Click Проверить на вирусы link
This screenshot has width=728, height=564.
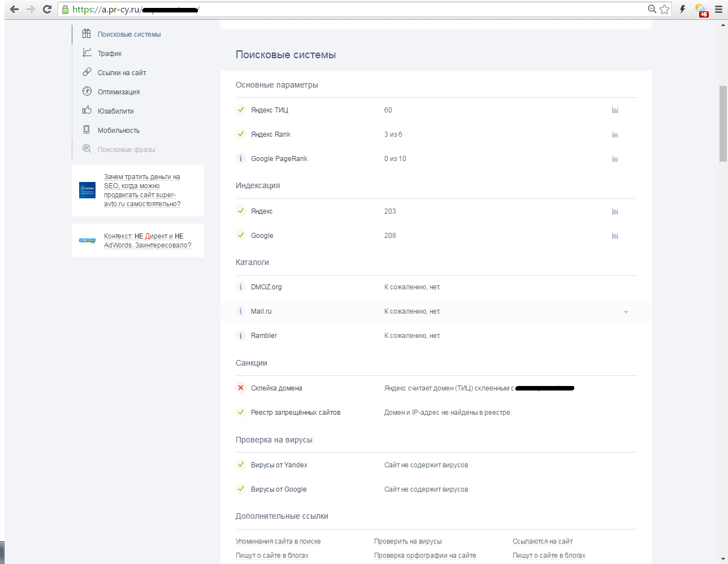point(408,541)
